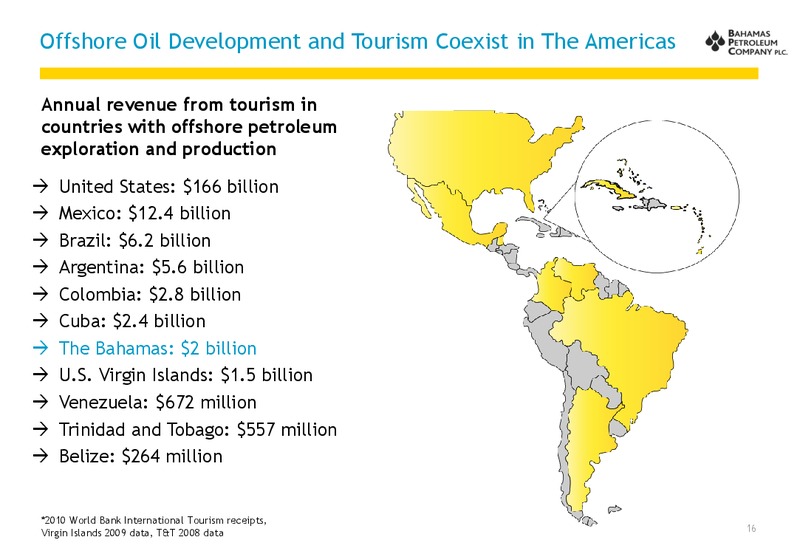Click the 'U.S. Virgin Islands: $1.5 billion' bullet

pyautogui.click(x=186, y=375)
